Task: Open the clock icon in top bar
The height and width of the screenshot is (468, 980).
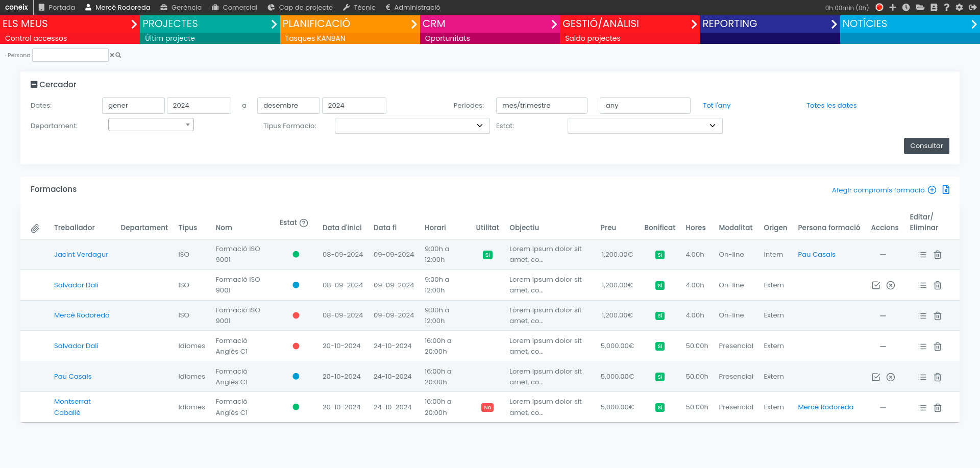Action: pyautogui.click(x=906, y=7)
